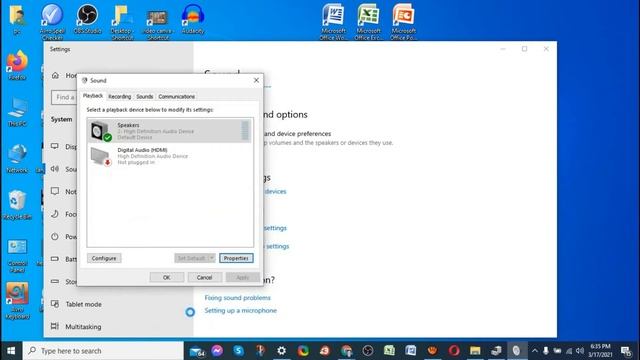The width and height of the screenshot is (640, 360).
Task: Open OBS Studio from the taskbar
Action: click(x=368, y=351)
